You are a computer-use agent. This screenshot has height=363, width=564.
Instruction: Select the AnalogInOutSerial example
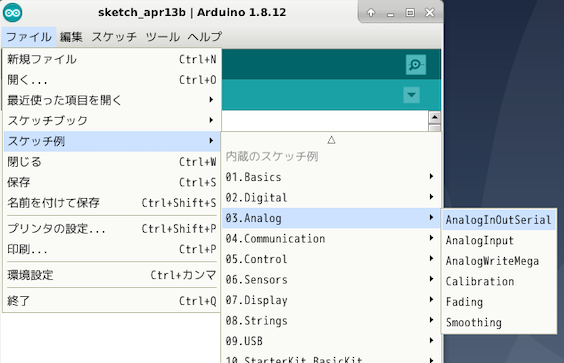(499, 220)
